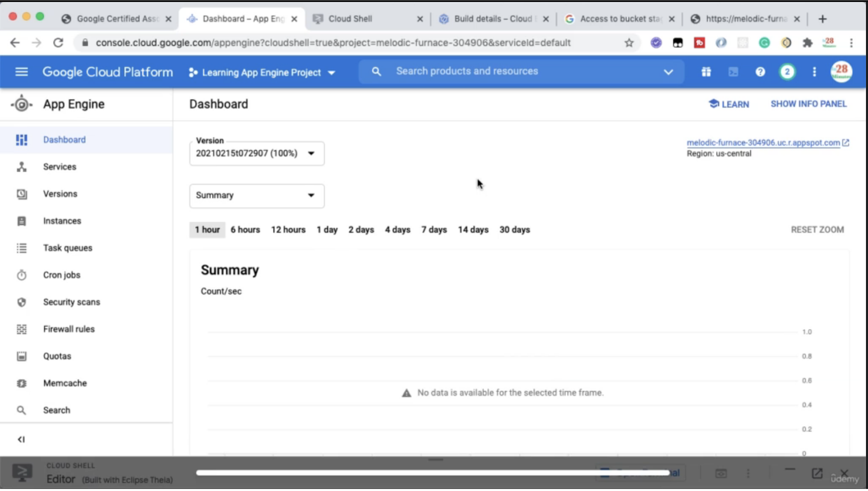Select the 12 hours time range
This screenshot has width=868, height=491.
click(288, 230)
